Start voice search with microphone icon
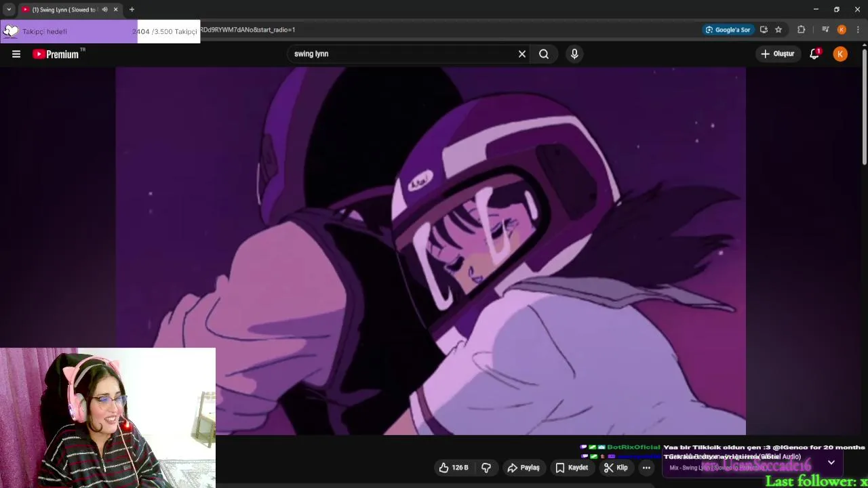Viewport: 868px width, 488px height. click(x=574, y=54)
